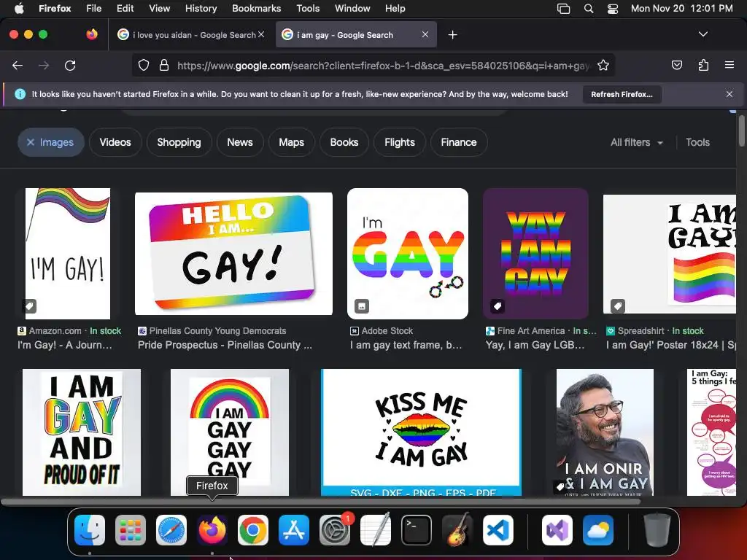The image size is (747, 560).
Task: Deselect the Images filter chip
Action: click(x=50, y=142)
